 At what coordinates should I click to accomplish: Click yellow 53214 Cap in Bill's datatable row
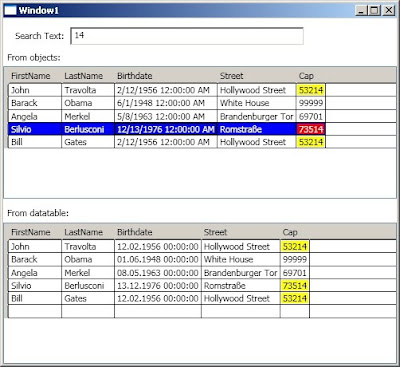click(295, 298)
